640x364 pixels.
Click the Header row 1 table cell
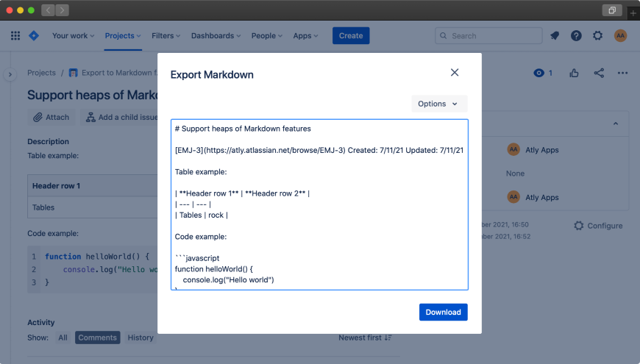coord(93,185)
